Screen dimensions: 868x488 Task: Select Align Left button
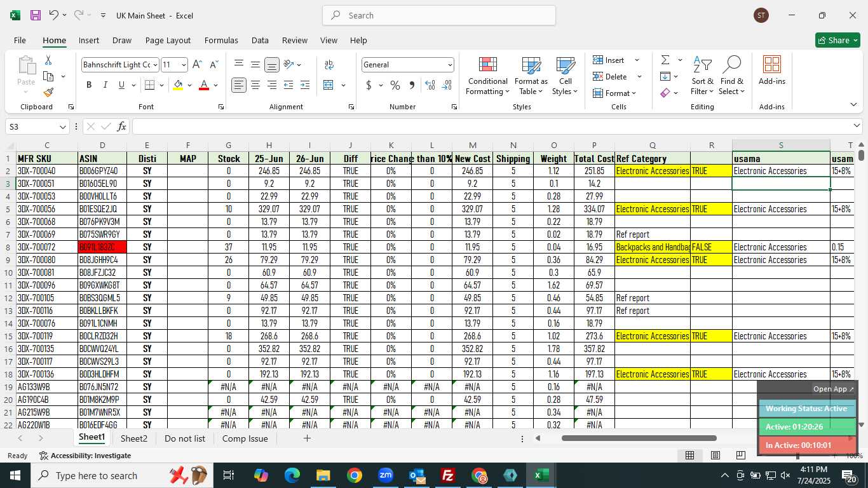239,85
